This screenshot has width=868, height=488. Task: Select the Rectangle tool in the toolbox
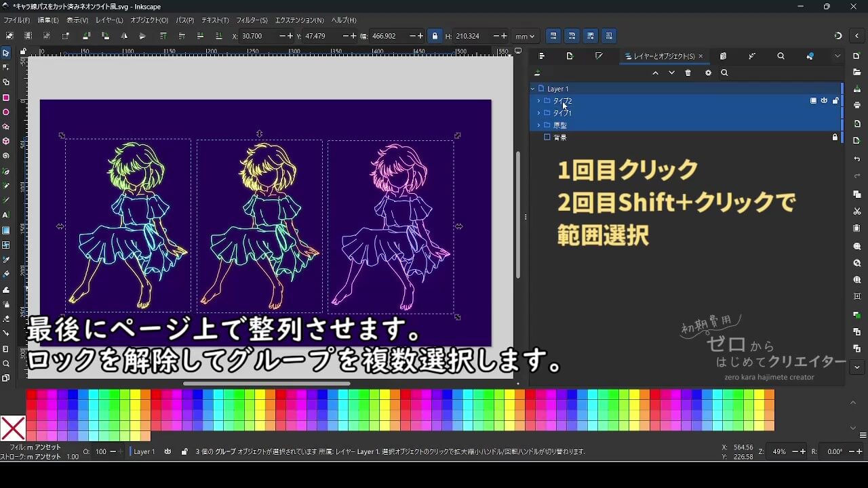tap(6, 98)
